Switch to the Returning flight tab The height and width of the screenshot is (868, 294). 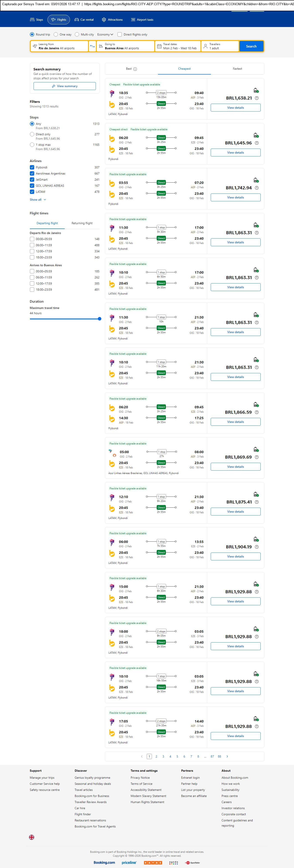pyautogui.click(x=82, y=223)
